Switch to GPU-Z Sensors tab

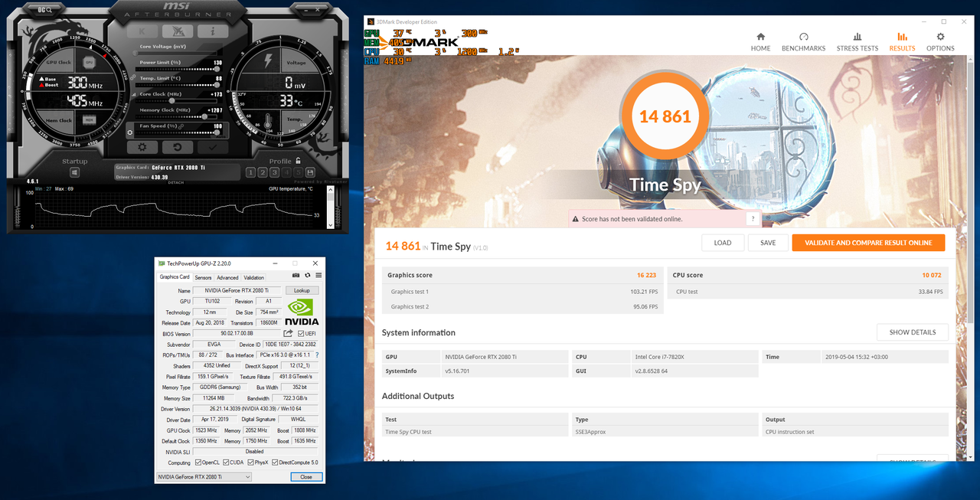point(203,278)
